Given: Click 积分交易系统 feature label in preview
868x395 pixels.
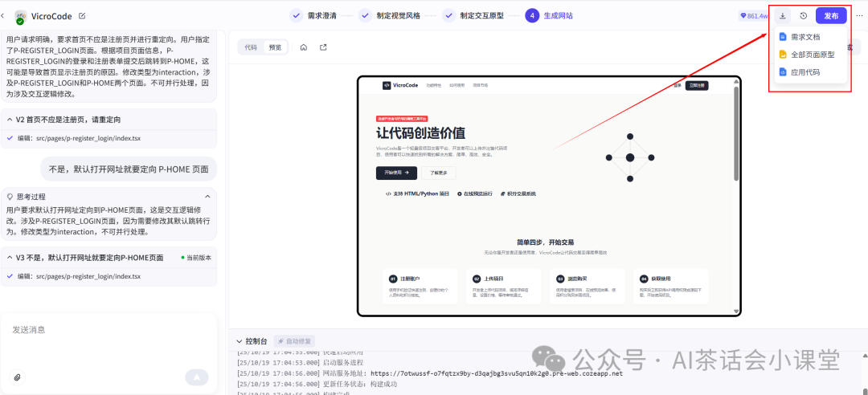Looking at the screenshot, I should tap(518, 194).
